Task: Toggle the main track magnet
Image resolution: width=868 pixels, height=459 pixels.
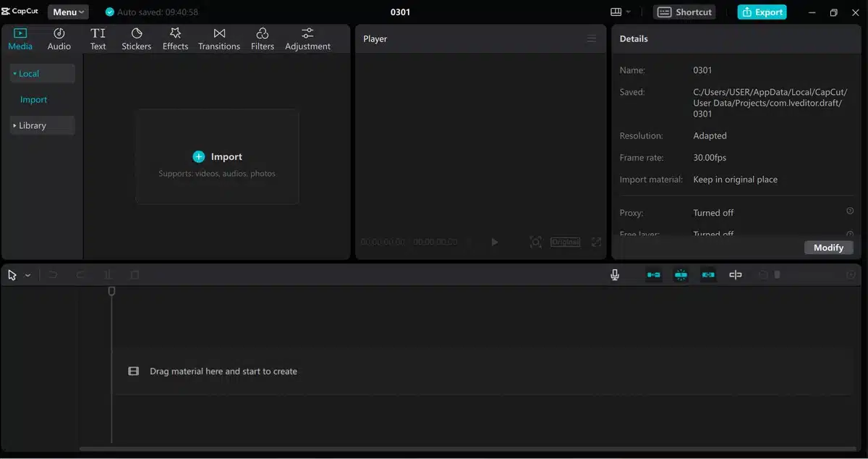Action: [654, 275]
